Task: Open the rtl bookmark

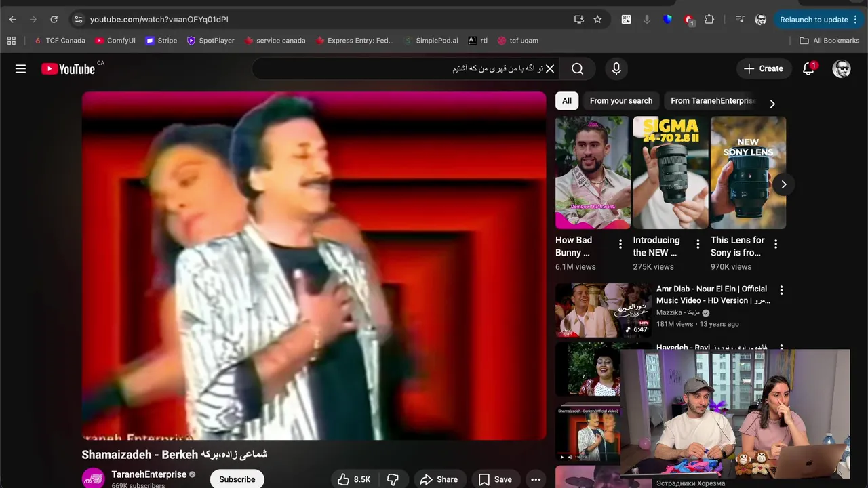Action: coord(478,41)
